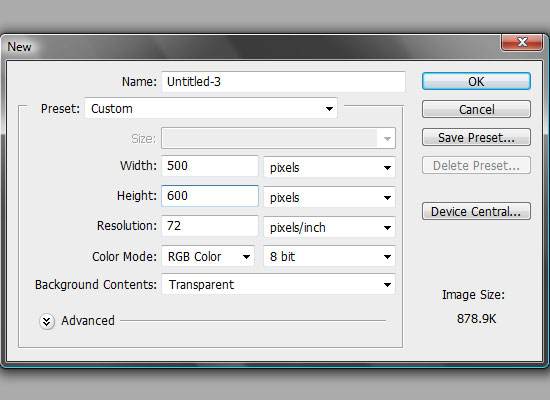Image resolution: width=550 pixels, height=400 pixels.
Task: Click into the Resolution field showing 72
Action: [210, 226]
